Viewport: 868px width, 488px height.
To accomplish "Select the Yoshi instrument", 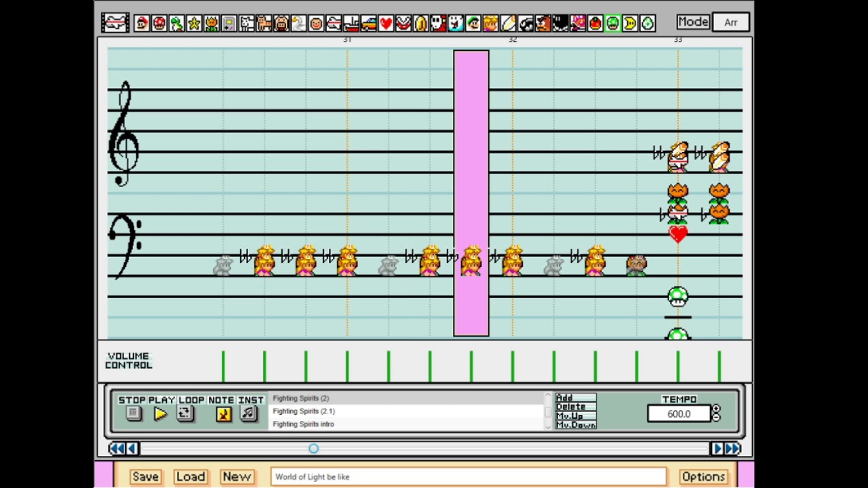I will tap(177, 24).
